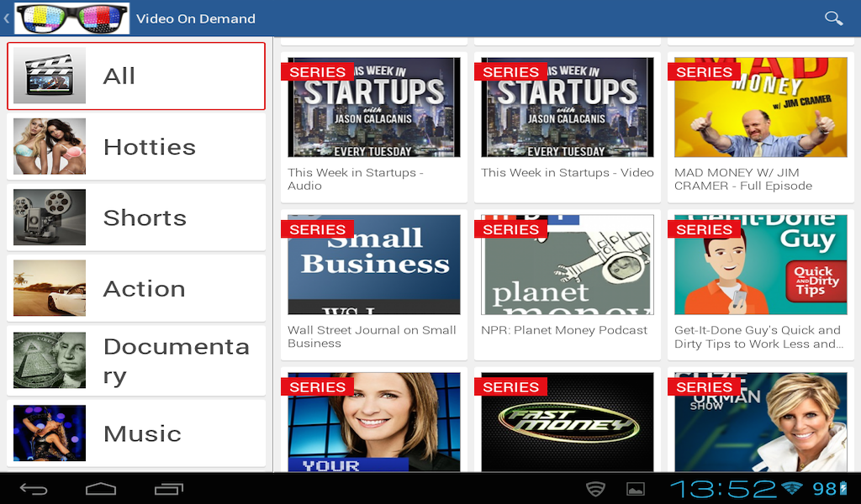Tap the battery status indicator
Image resolution: width=861 pixels, height=504 pixels.
[x=843, y=488]
